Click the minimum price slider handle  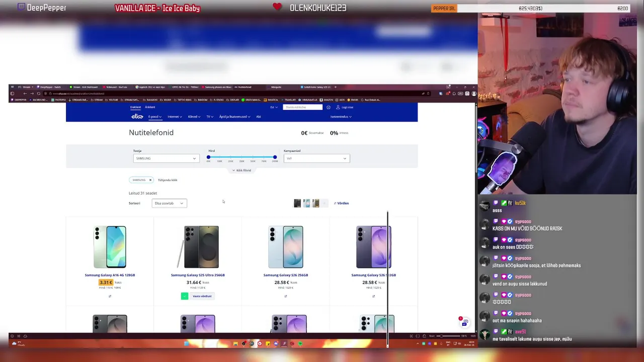[x=208, y=157]
